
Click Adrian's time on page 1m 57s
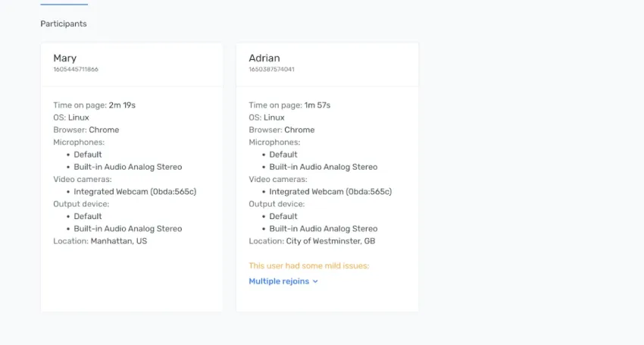coord(317,105)
